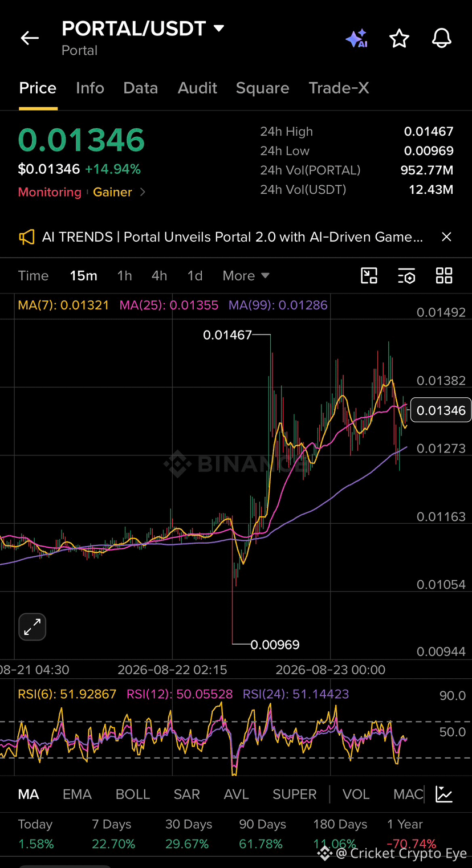Open the AI sparkle assistant icon

(357, 39)
